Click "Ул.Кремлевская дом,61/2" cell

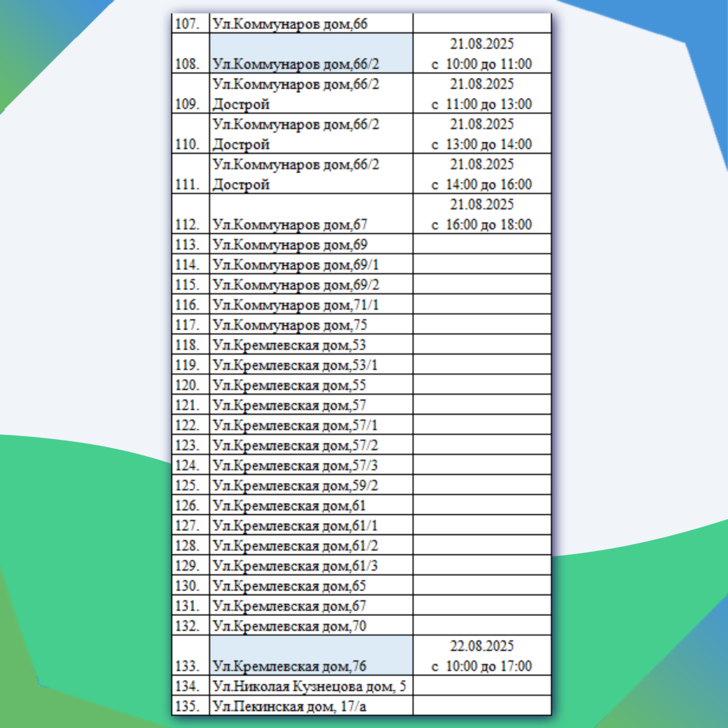(x=311, y=546)
